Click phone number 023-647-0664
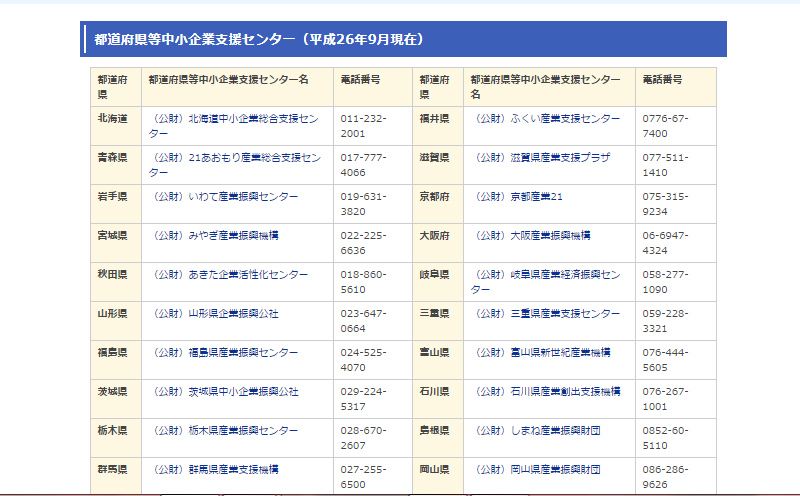Screen dimensions: 800x496 click(363, 321)
